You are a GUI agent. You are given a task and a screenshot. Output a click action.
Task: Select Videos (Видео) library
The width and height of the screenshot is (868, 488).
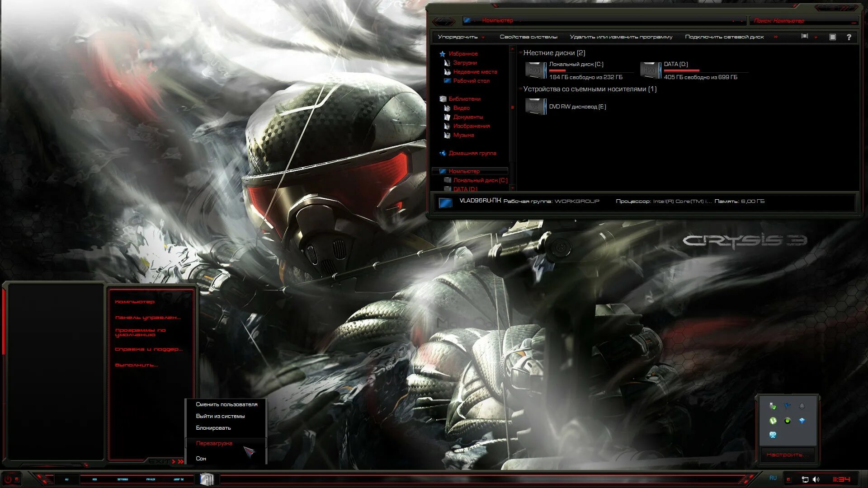coord(461,108)
